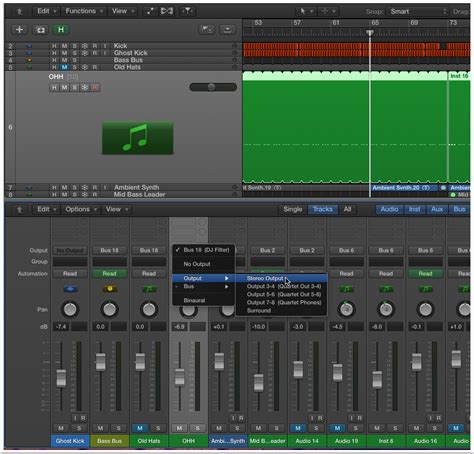Open the pointer left-click tool menu
The width and height of the screenshot is (474, 454).
(306, 11)
